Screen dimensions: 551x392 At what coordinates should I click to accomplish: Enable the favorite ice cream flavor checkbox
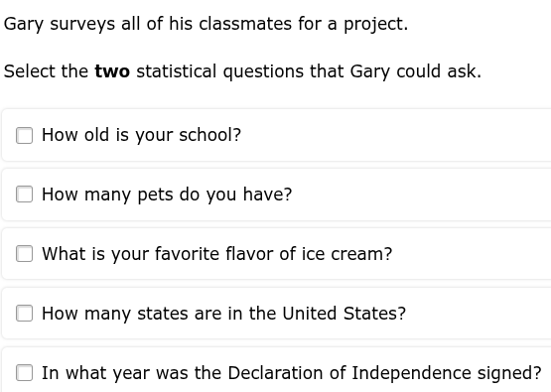[24, 254]
